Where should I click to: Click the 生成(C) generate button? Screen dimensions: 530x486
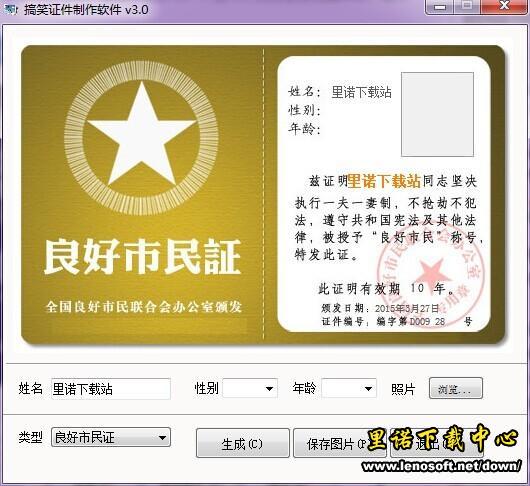(243, 443)
